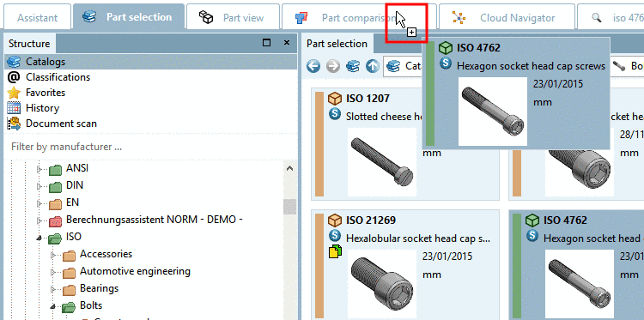Expand Automotive engineering folder node
The height and width of the screenshot is (320, 644).
coord(53,272)
